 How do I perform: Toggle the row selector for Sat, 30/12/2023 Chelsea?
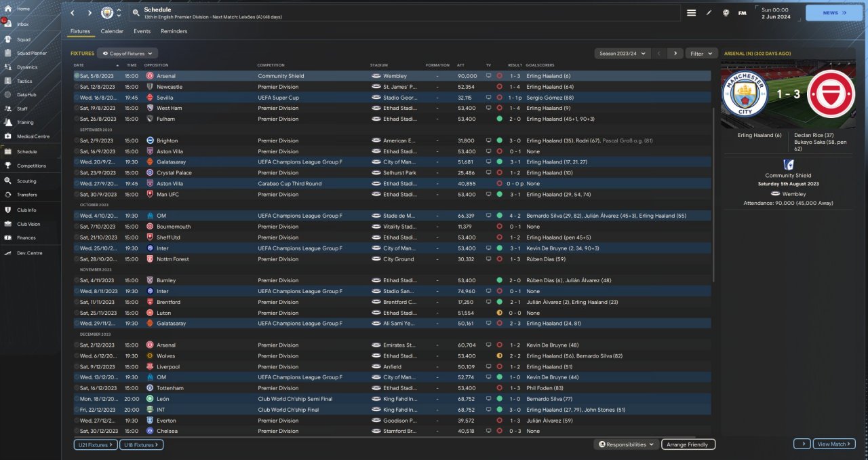(77, 431)
